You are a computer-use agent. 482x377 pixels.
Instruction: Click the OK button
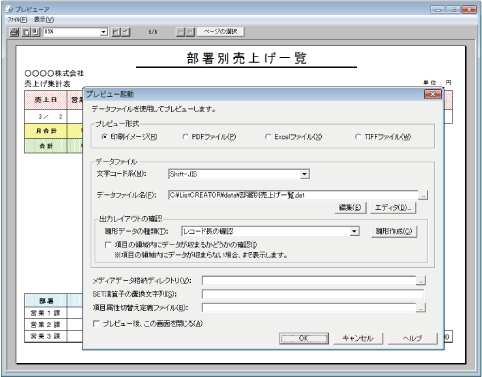(x=304, y=338)
